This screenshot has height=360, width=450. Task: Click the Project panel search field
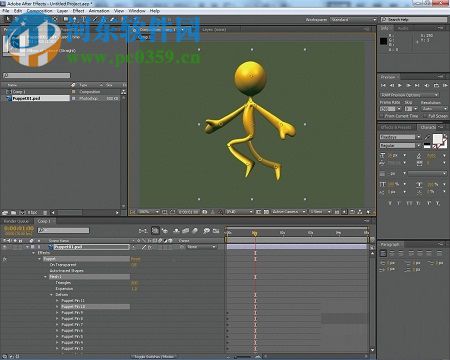37,75
